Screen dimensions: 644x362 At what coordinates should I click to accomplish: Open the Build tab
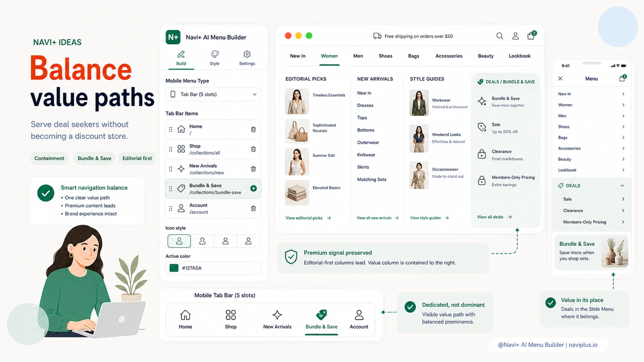[181, 58]
